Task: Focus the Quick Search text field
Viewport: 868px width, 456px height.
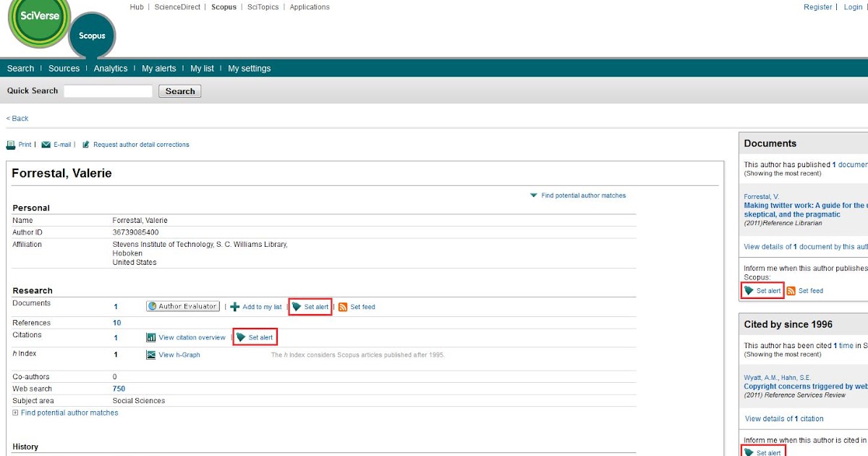Action: pos(109,91)
